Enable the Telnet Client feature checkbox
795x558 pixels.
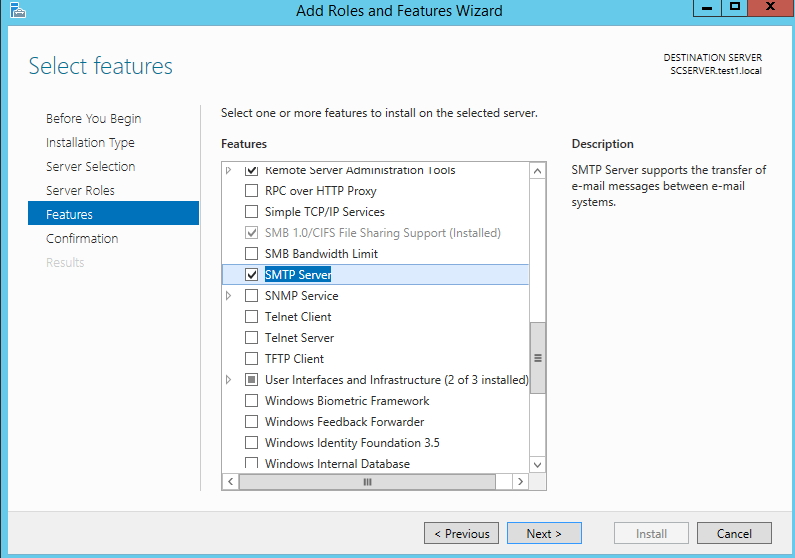(251, 317)
